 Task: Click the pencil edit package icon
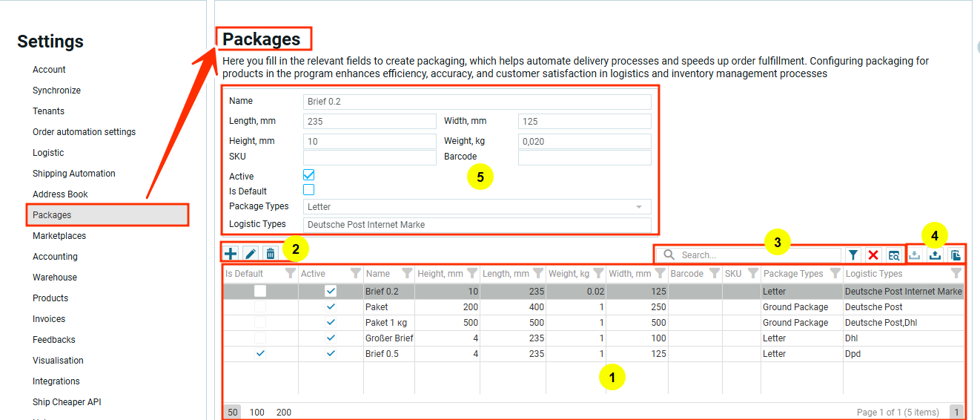[251, 254]
